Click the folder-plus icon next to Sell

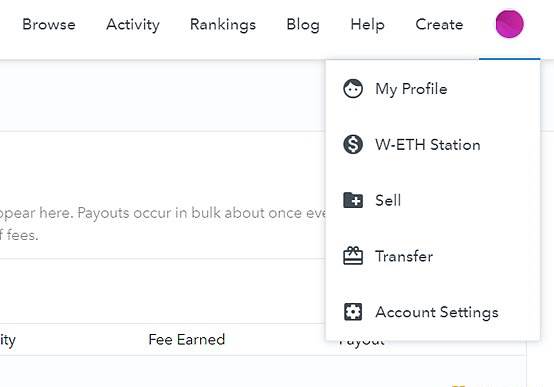353,200
